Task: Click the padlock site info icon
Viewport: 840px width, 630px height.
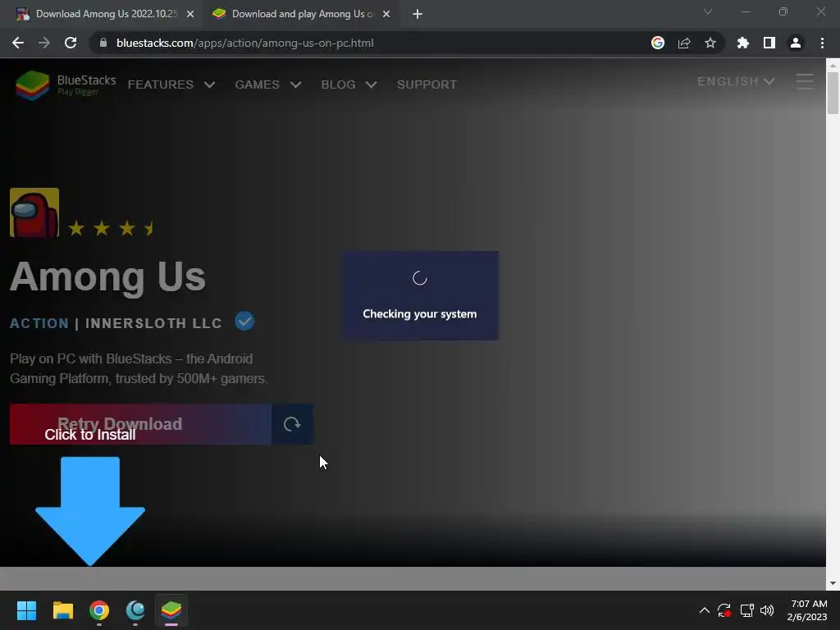Action: (103, 43)
